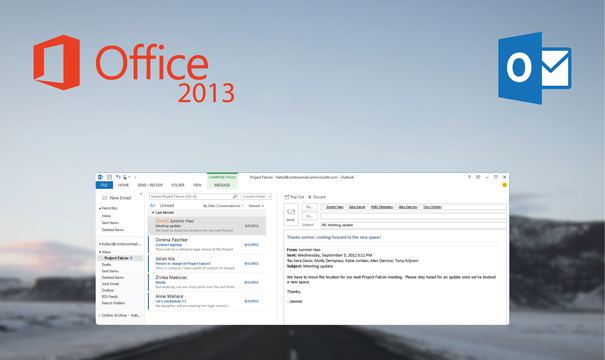605x360 pixels.
Task: Click the Junmin Hao recipient in To field
Action: (335, 207)
